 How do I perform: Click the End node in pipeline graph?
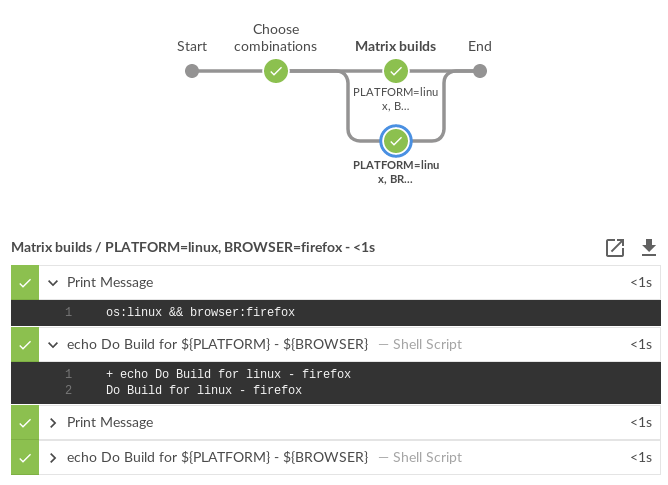[x=480, y=71]
